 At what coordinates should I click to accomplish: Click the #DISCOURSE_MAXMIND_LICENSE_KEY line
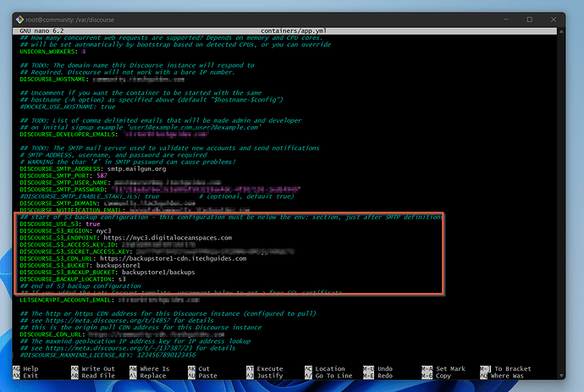coord(107,355)
